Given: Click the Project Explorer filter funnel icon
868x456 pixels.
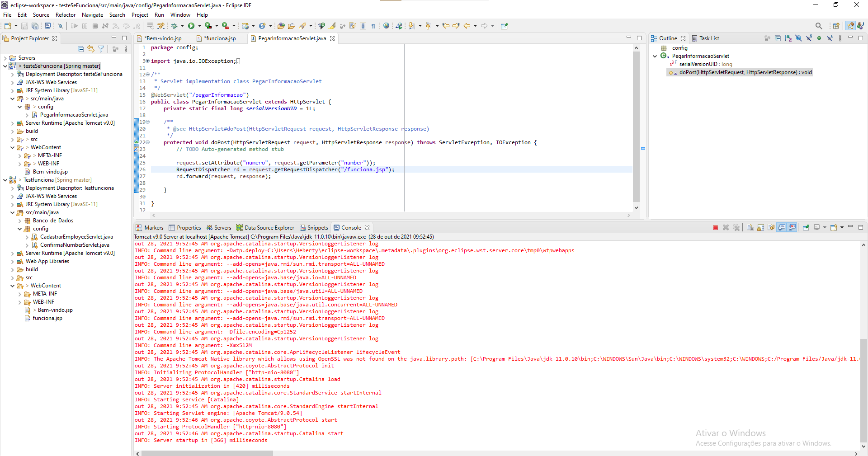Looking at the screenshot, I should 101,49.
